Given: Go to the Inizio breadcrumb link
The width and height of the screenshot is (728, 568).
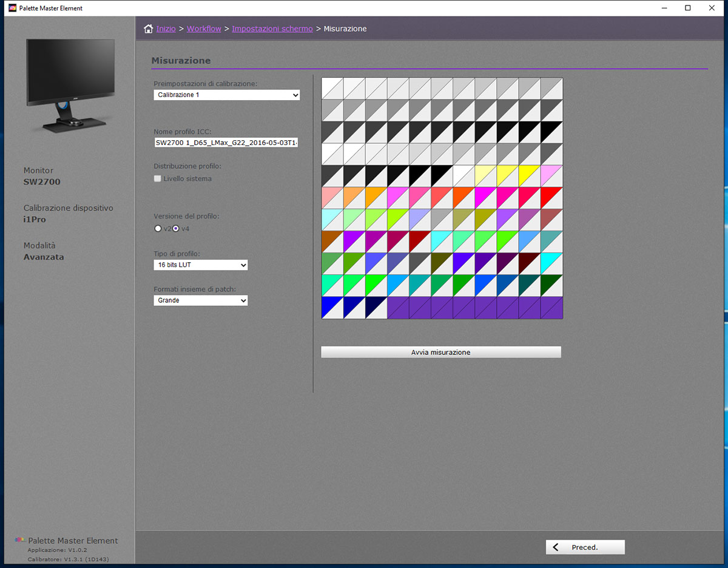Looking at the screenshot, I should coord(166,29).
